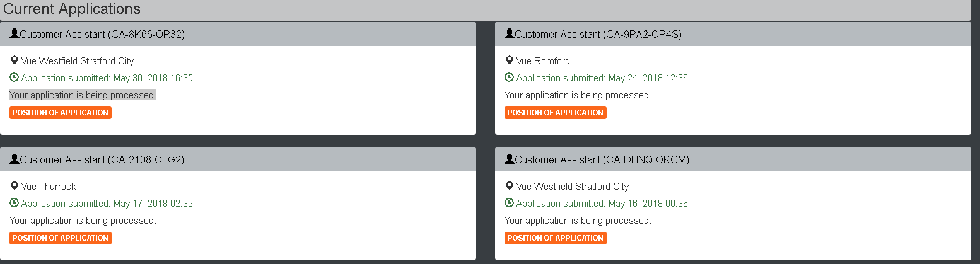This screenshot has width=980, height=264.
Task: Click the highlighted 'being processed' text
Action: pyautogui.click(x=83, y=95)
